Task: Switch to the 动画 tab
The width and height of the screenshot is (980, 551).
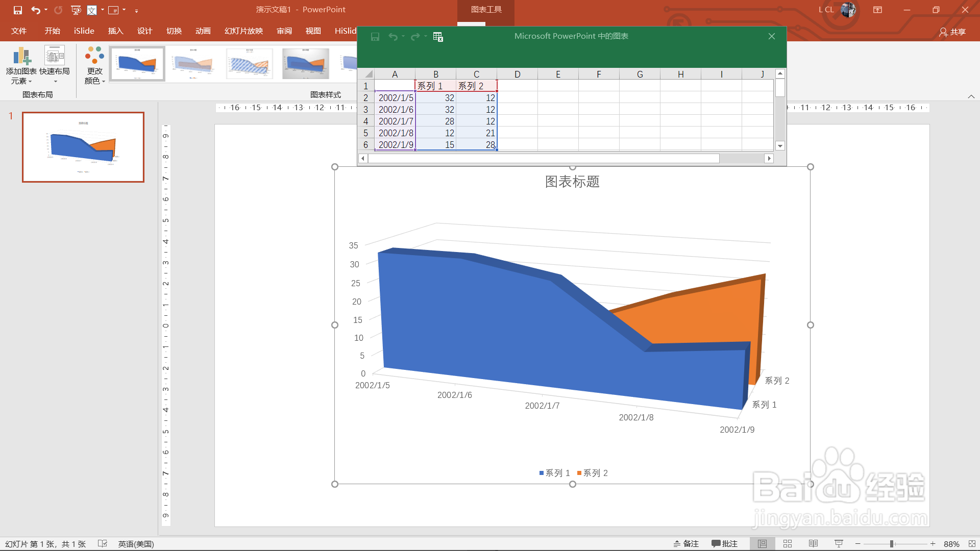Action: tap(203, 31)
